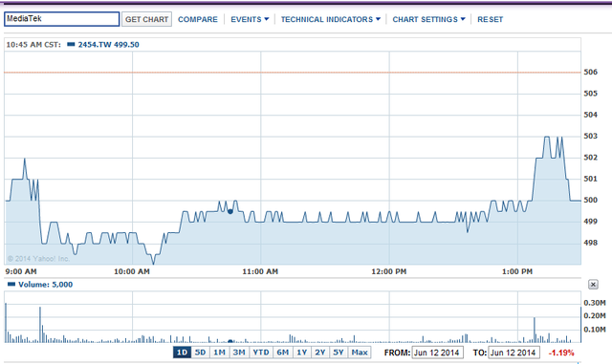Click the price line marker dot near 10:45
This screenshot has height=364, width=612.
tap(230, 211)
